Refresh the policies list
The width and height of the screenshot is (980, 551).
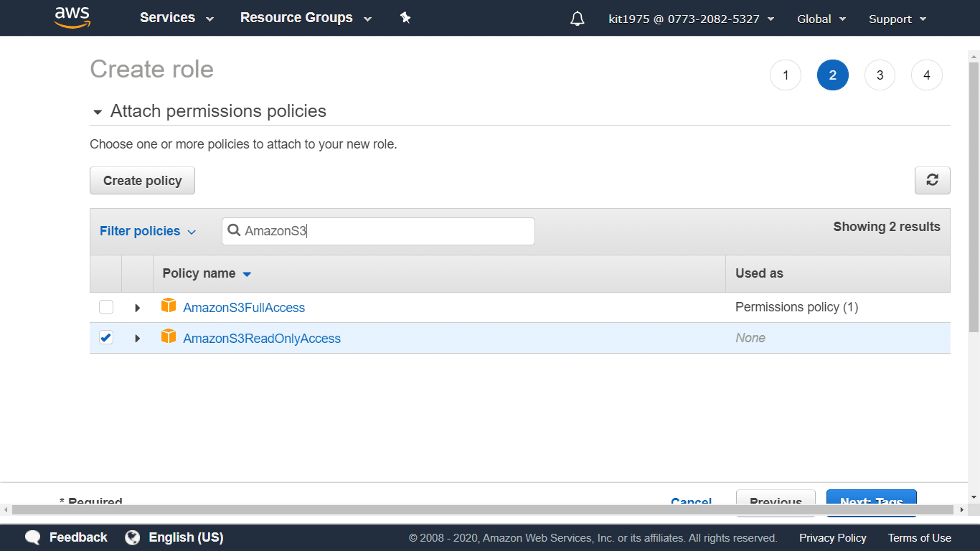[932, 180]
